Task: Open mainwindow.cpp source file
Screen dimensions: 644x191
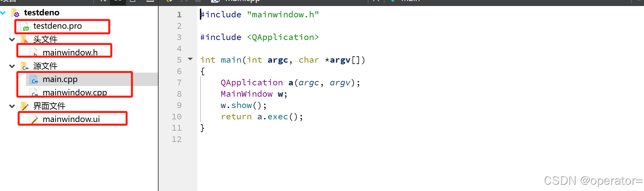Action: [x=75, y=92]
